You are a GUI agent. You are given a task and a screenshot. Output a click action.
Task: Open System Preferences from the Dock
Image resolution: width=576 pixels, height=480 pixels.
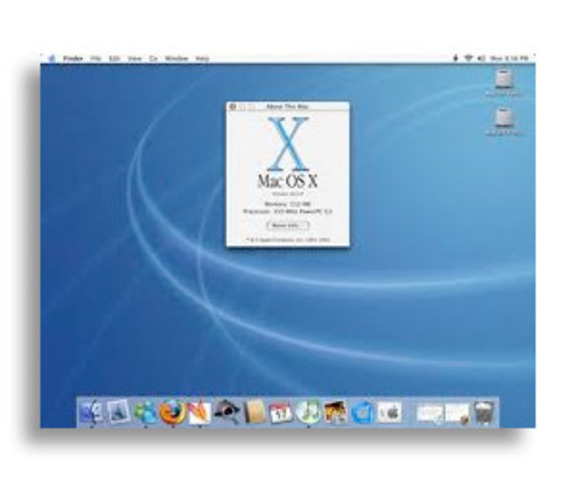pyautogui.click(x=389, y=412)
